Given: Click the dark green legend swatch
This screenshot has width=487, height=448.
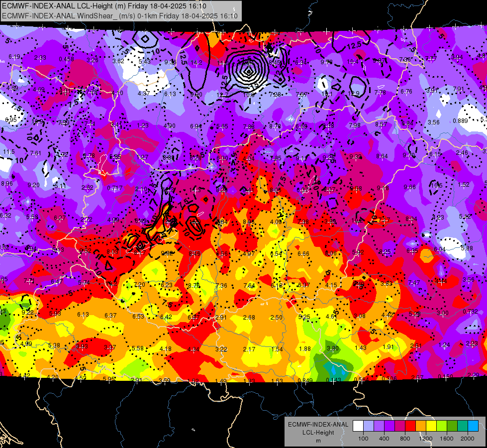Looking at the screenshot, I should click(x=452, y=426).
